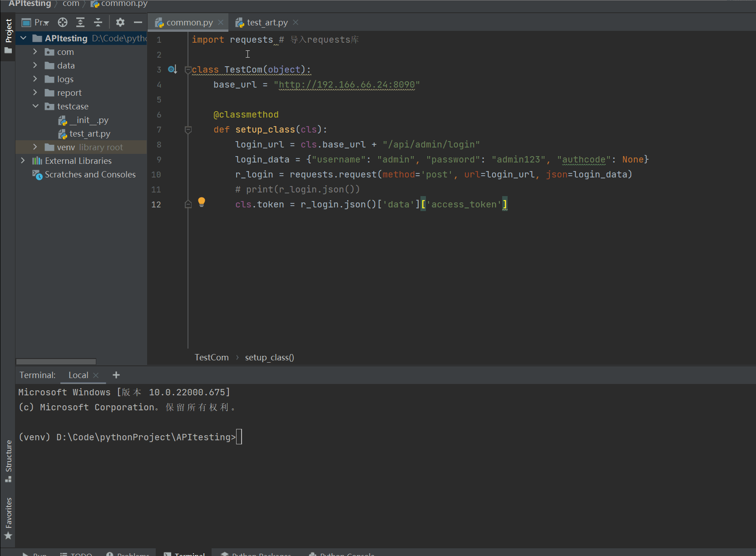
Task: Open test_art.py in the project tree
Action: [x=89, y=134]
